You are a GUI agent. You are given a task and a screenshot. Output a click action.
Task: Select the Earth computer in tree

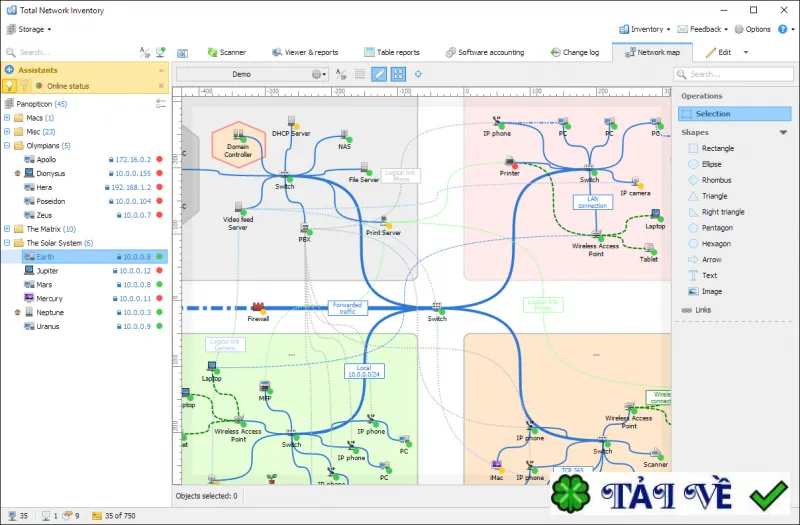[85, 257]
